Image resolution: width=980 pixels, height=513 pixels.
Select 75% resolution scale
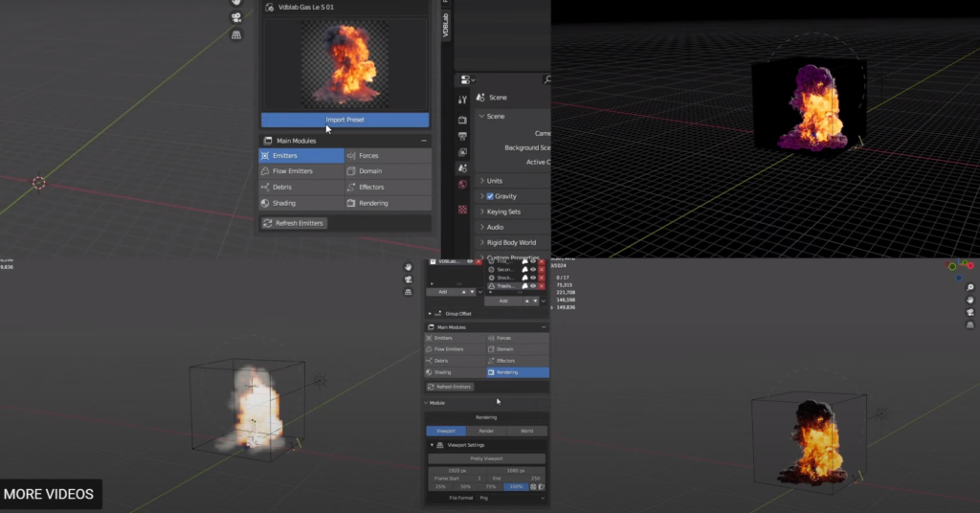491,487
